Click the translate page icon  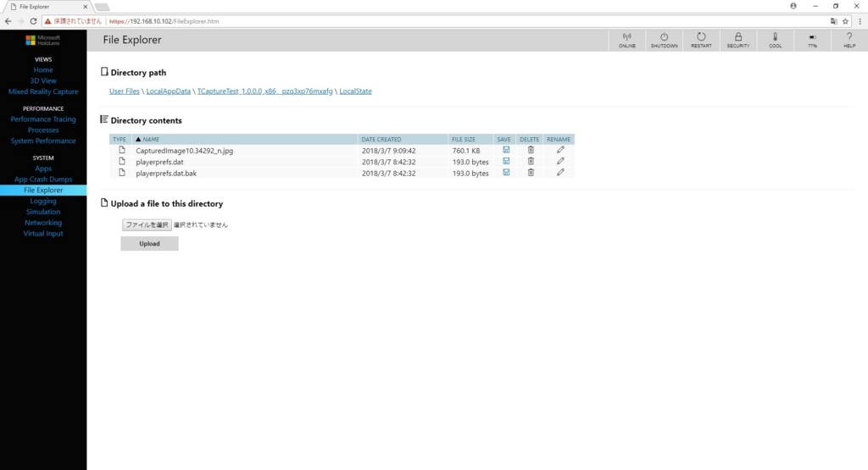click(834, 21)
